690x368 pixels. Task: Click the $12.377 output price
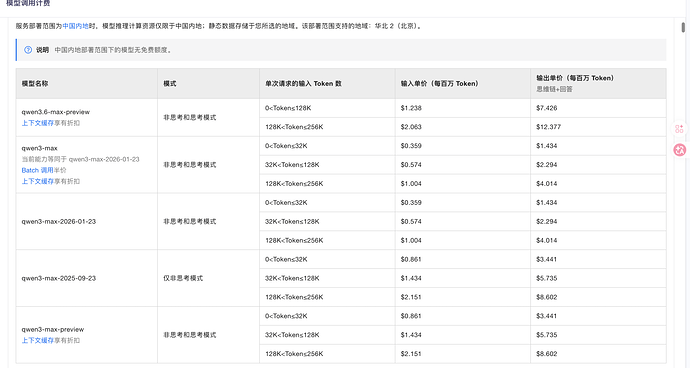click(548, 127)
